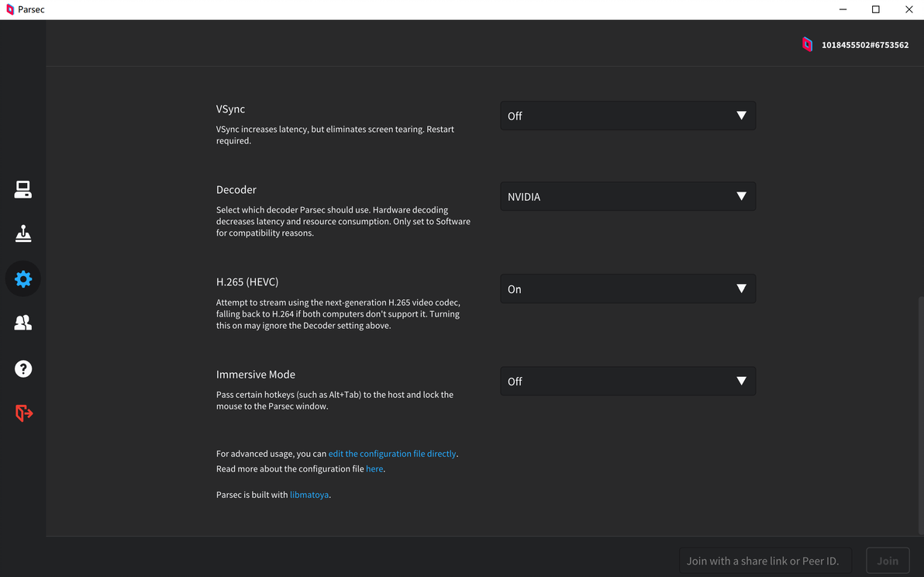
Task: Click the Parsec avatar icon beside the user ID
Action: coord(807,45)
